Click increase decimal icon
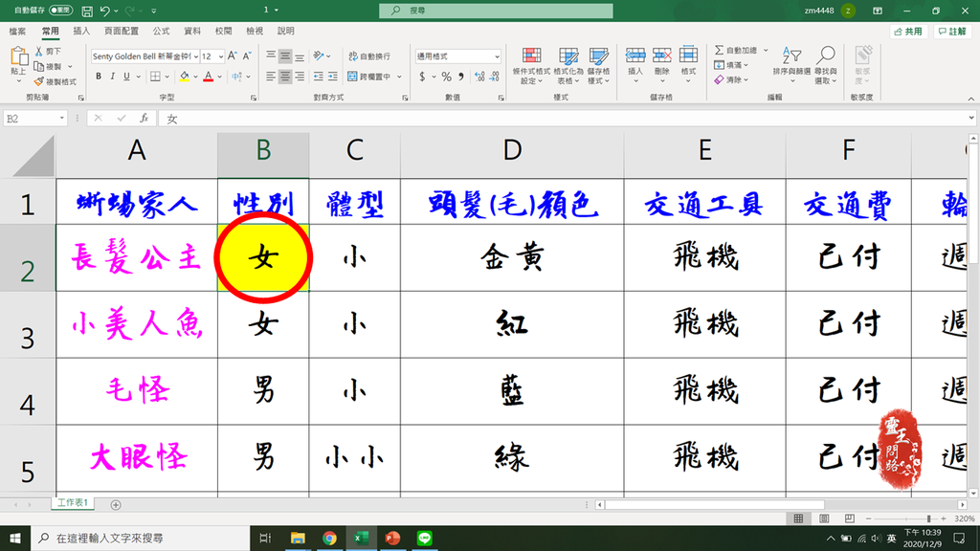Image resolution: width=980 pixels, height=551 pixels. point(479,77)
